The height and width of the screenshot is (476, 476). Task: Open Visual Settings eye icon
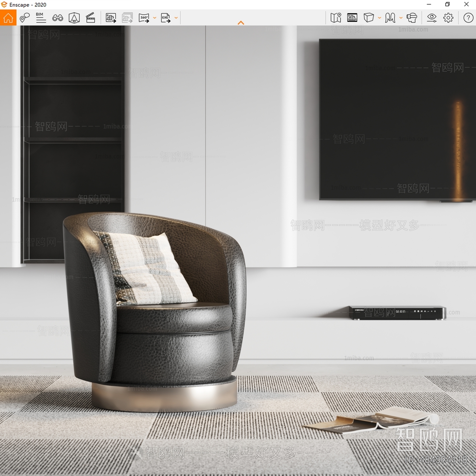click(x=431, y=18)
